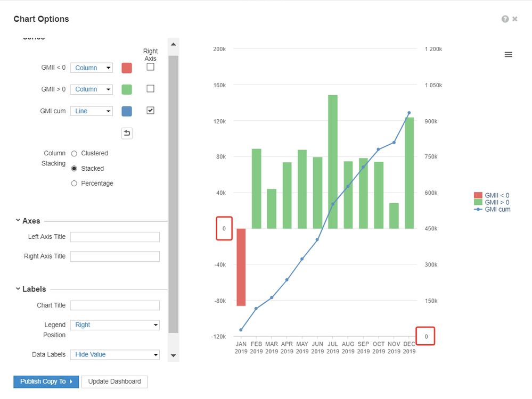Pick the green color swatch for GMII > 0
The width and height of the screenshot is (532, 399).
[x=127, y=89]
